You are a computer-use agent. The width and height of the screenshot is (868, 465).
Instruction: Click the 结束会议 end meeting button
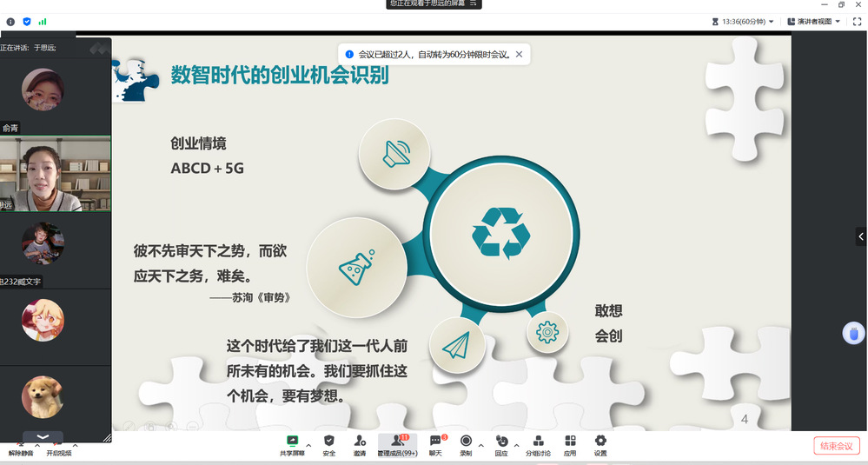[x=836, y=446]
